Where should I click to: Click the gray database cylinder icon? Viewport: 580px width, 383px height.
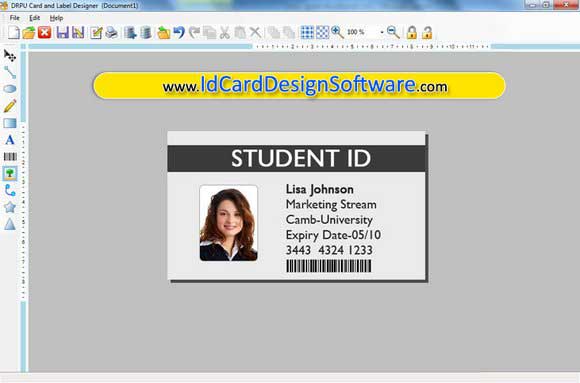146,33
